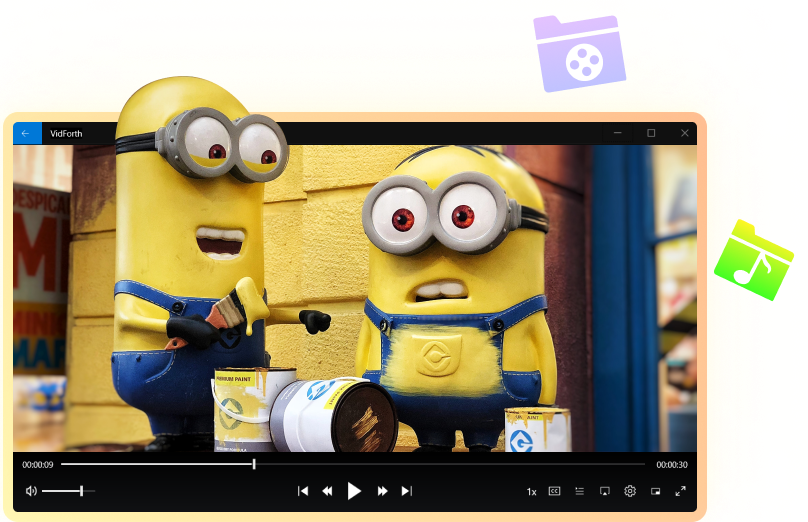808x522 pixels.
Task: Click the VidForth window title
Action: click(66, 133)
